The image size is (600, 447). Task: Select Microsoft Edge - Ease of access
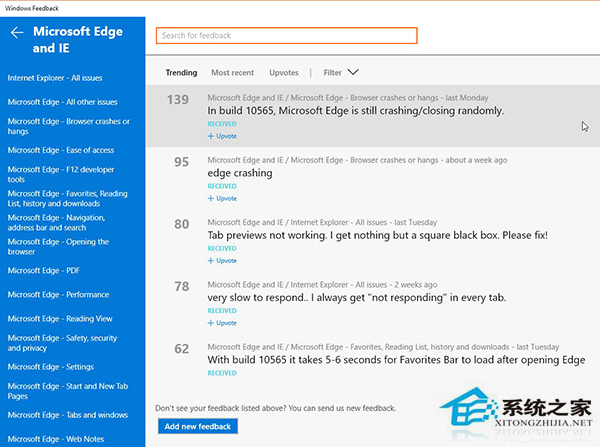(x=61, y=150)
